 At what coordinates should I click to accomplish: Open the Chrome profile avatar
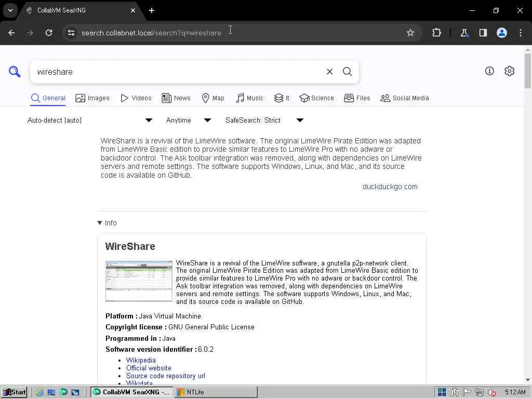coord(501,33)
